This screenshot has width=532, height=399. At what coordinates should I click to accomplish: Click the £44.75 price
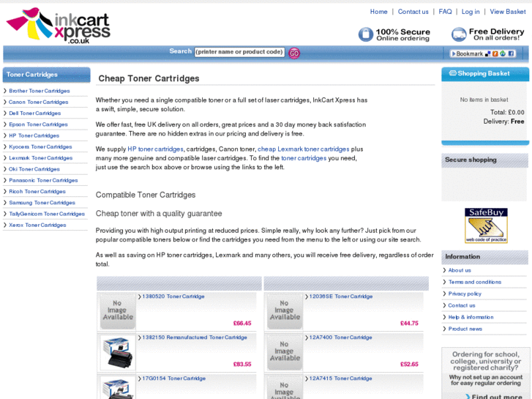pyautogui.click(x=409, y=324)
